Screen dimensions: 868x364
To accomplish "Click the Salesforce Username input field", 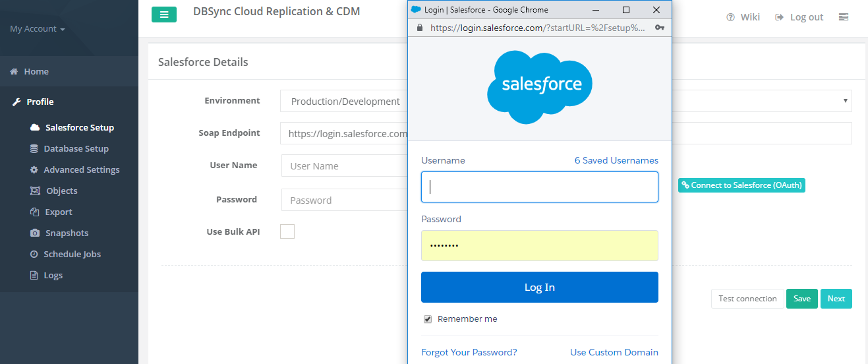I will pos(539,187).
